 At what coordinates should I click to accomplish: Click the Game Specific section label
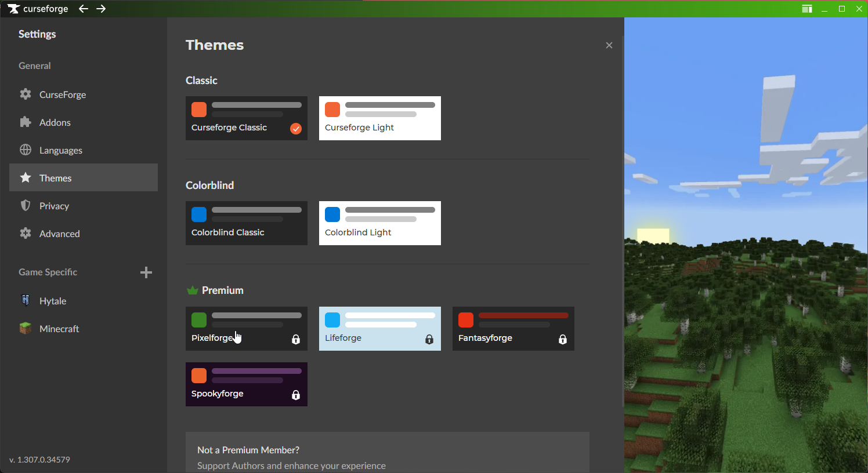[x=48, y=272]
